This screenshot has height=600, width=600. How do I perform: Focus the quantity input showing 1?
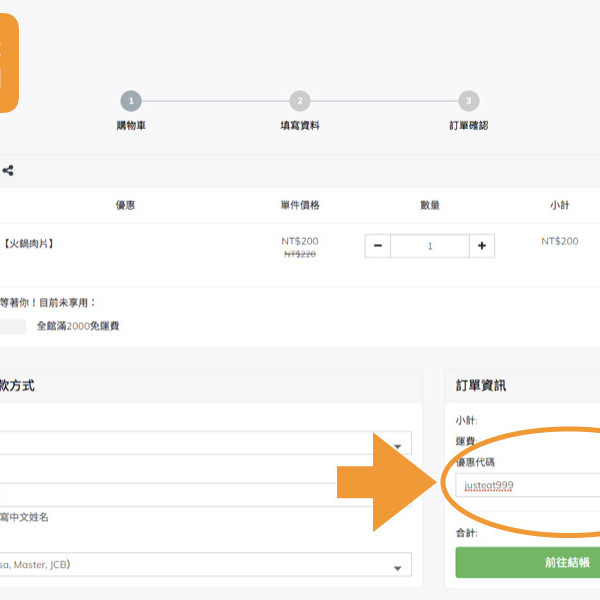click(x=429, y=246)
